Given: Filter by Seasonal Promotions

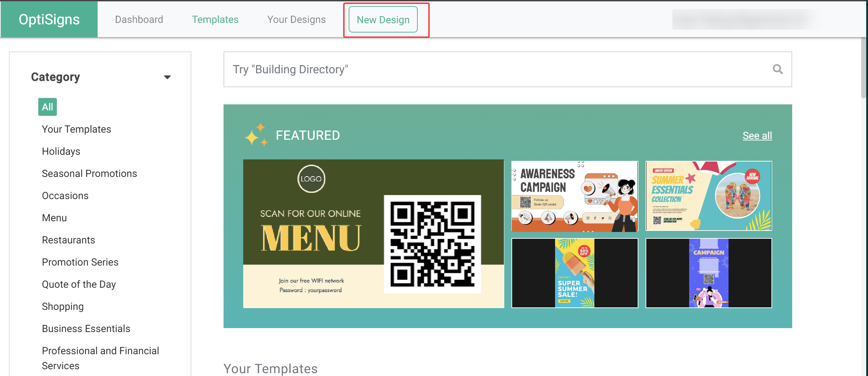Looking at the screenshot, I should tap(89, 173).
